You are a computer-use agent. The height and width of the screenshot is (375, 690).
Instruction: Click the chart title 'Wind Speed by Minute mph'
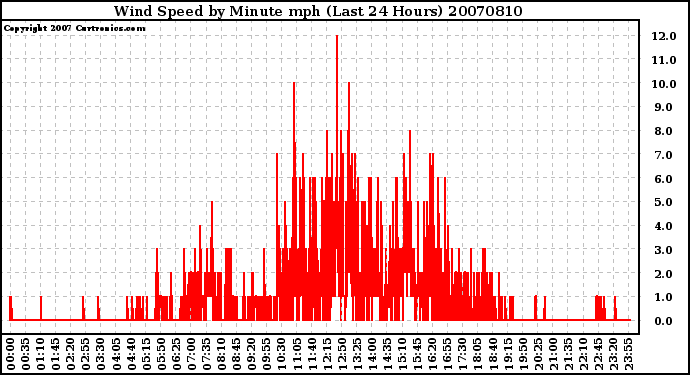[x=217, y=11]
